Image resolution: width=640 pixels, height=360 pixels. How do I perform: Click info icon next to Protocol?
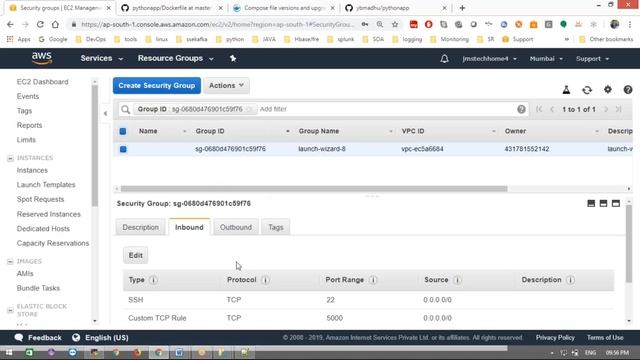tap(265, 280)
